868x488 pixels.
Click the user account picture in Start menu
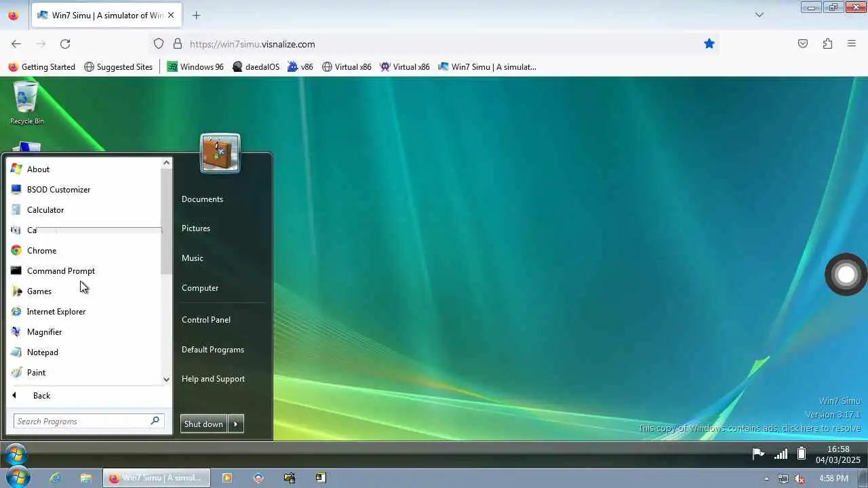coord(220,153)
